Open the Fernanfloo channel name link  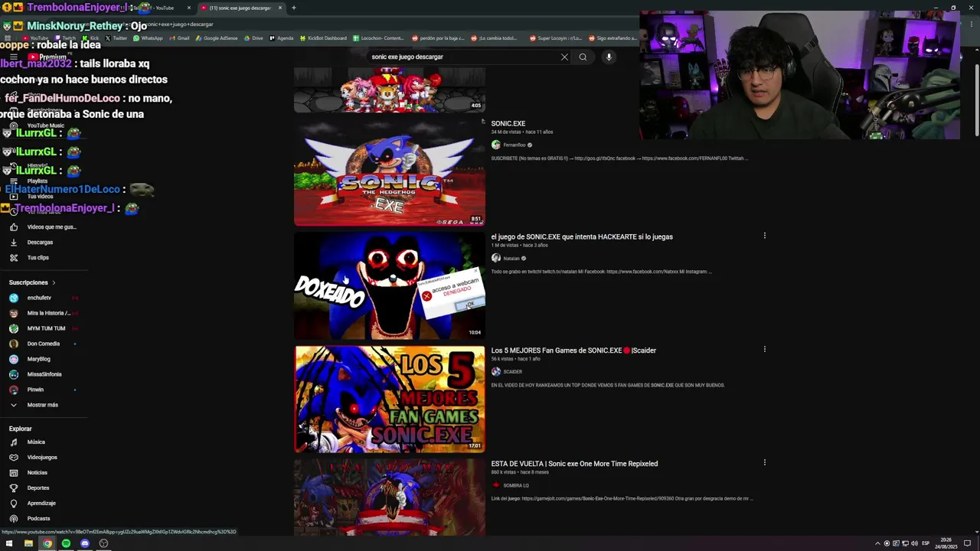514,145
